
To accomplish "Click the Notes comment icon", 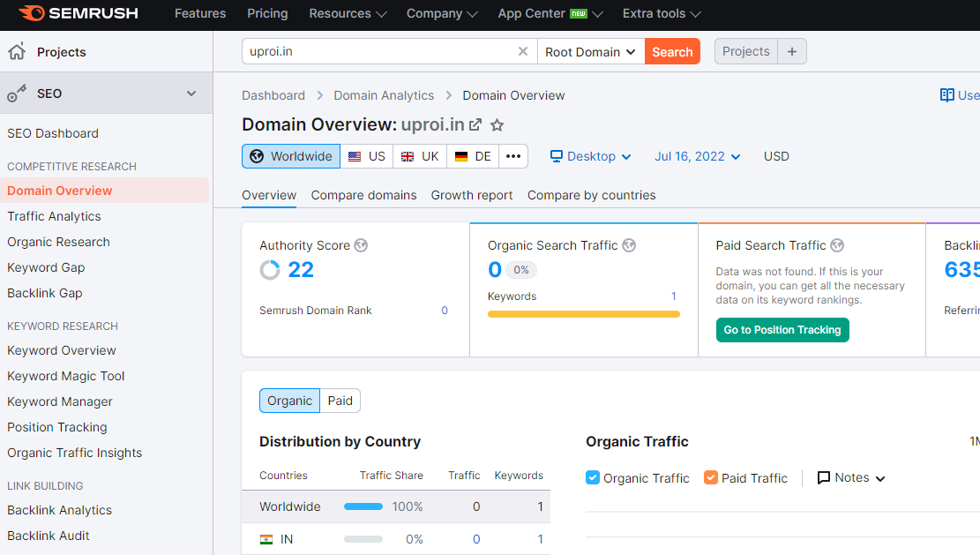I will tap(824, 477).
